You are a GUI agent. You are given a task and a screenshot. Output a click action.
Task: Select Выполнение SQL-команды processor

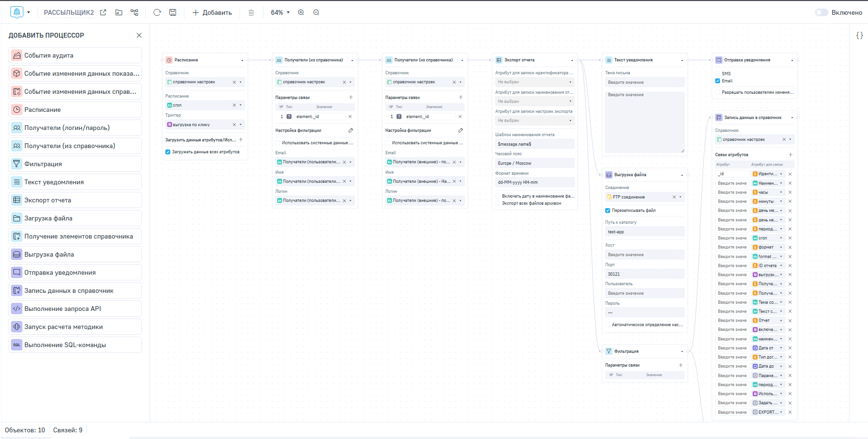(75, 345)
